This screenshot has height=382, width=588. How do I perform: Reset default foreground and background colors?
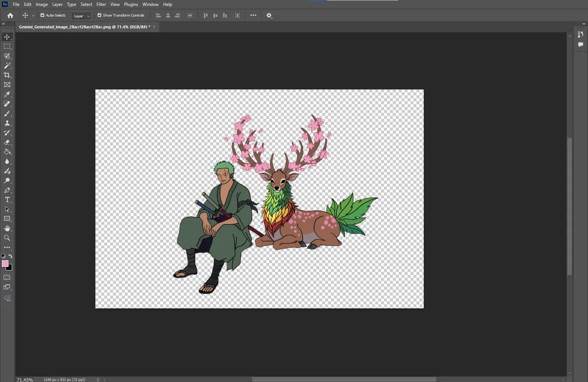(3, 256)
